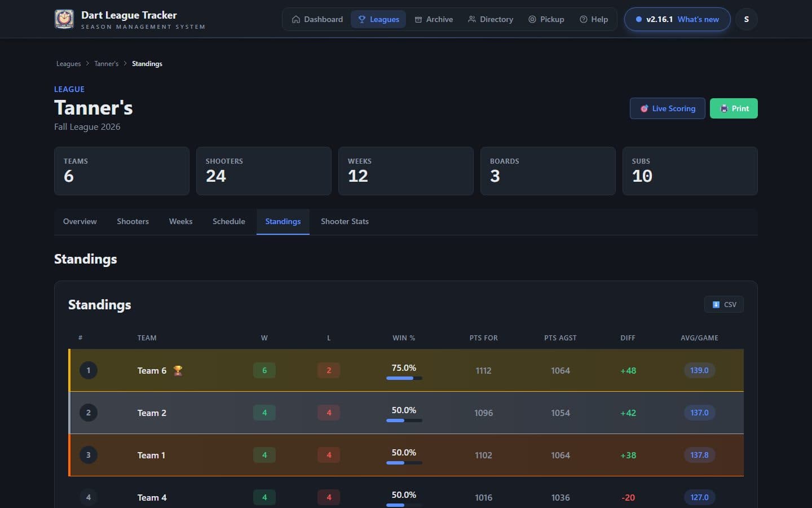812x508 pixels.
Task: Click the WIN % column header
Action: [x=404, y=338]
